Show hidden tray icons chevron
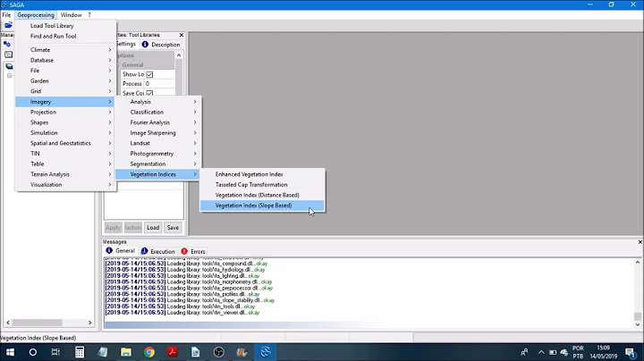The image size is (644, 361). (x=541, y=352)
